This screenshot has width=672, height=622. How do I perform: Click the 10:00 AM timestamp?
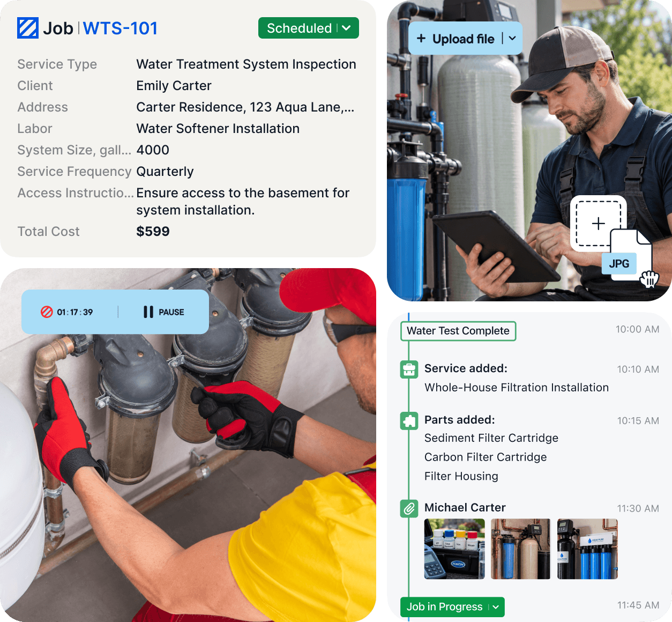[x=637, y=329]
